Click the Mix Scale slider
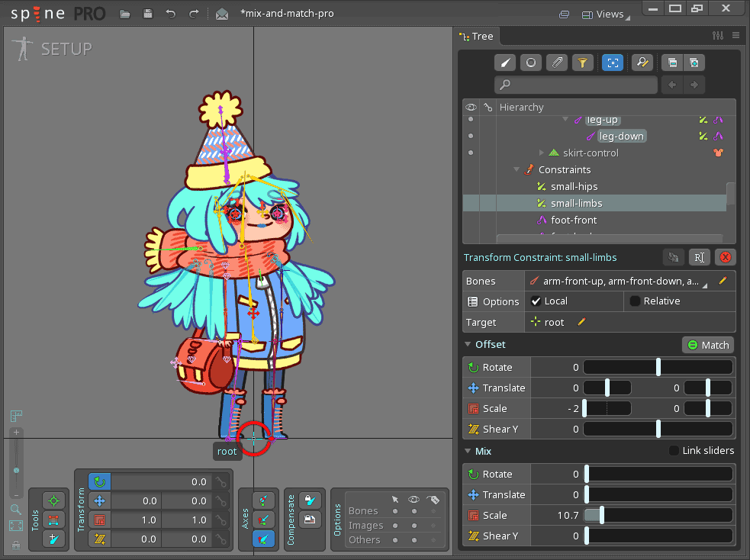The image size is (750, 560). [x=658, y=516]
